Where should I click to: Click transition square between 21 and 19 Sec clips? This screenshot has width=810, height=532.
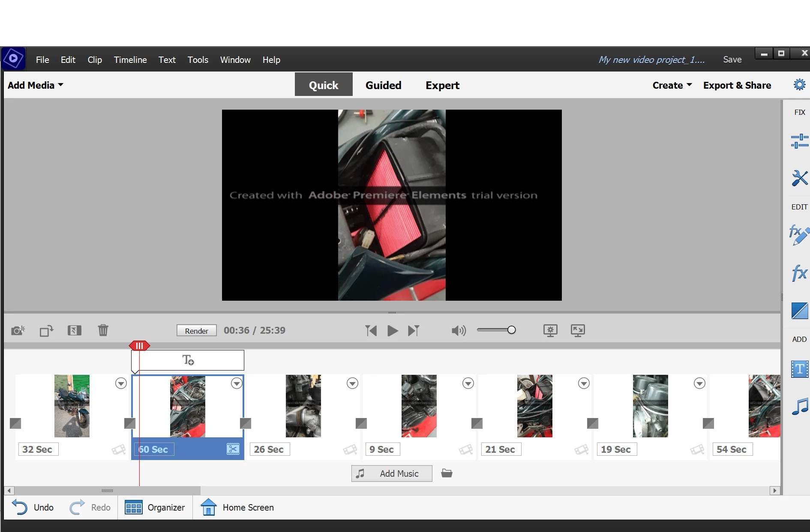pyautogui.click(x=593, y=423)
